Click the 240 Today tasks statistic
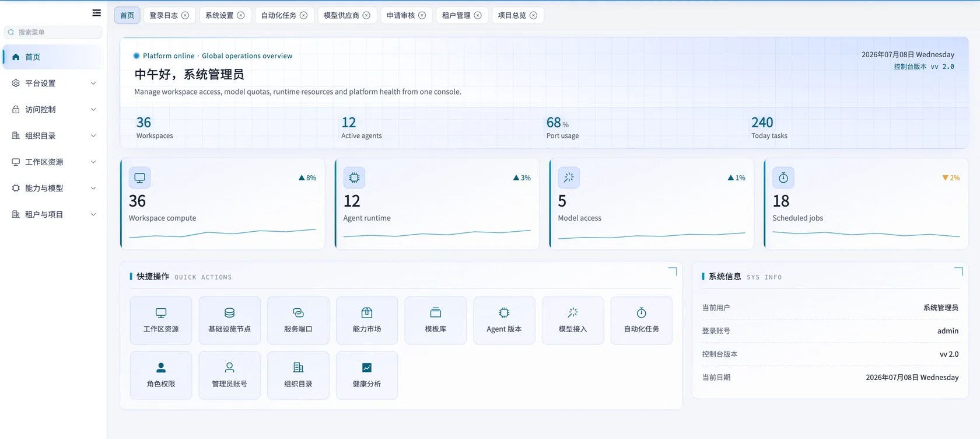The height and width of the screenshot is (439, 980). [769, 128]
